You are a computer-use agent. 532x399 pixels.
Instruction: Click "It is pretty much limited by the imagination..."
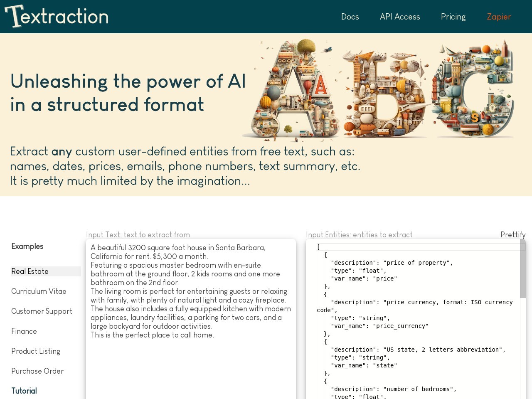coord(130,181)
